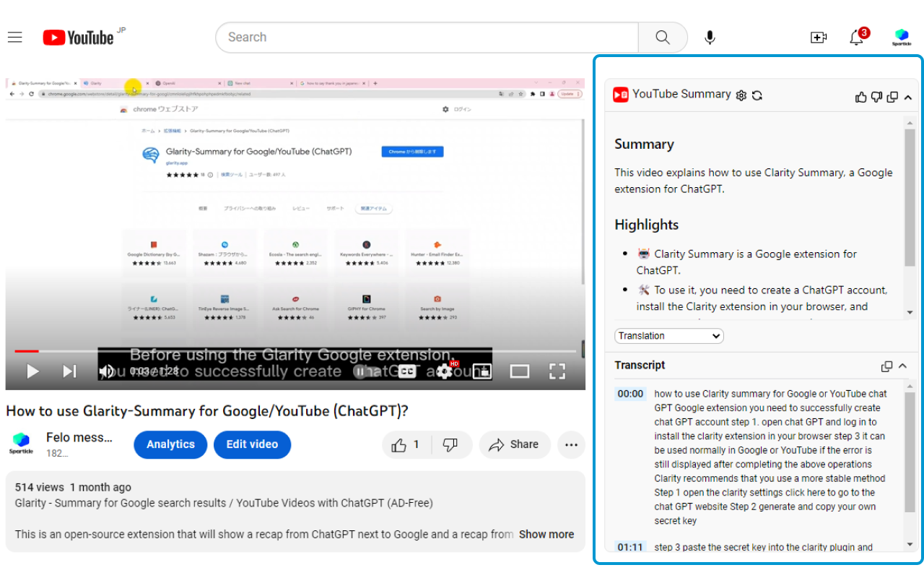924x578 pixels.
Task: Jump to transcript timestamp 01:11
Action: [630, 548]
